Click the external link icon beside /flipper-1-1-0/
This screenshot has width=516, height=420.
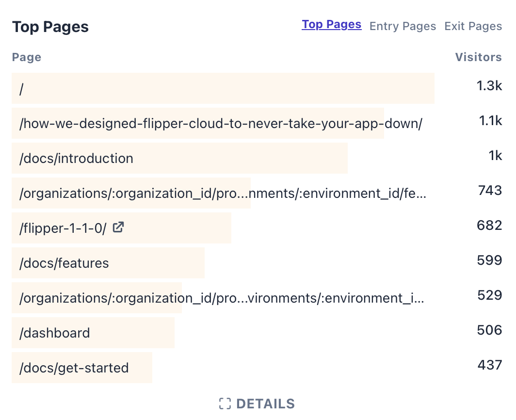click(x=118, y=227)
